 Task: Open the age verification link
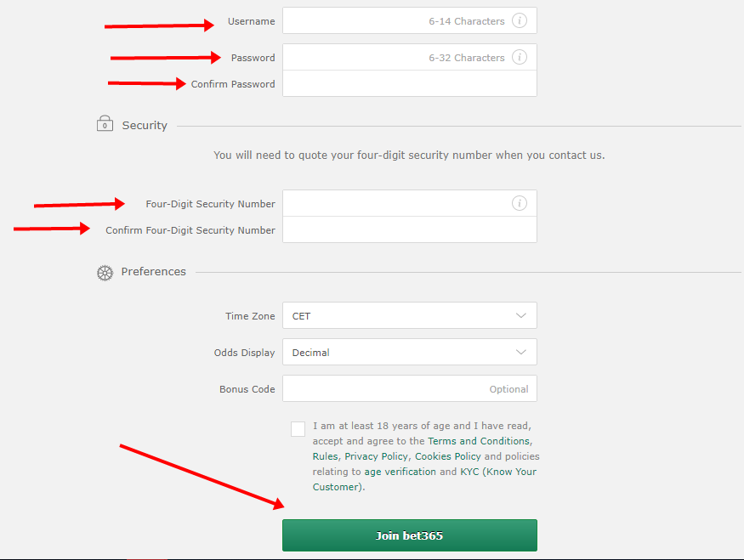(400, 472)
